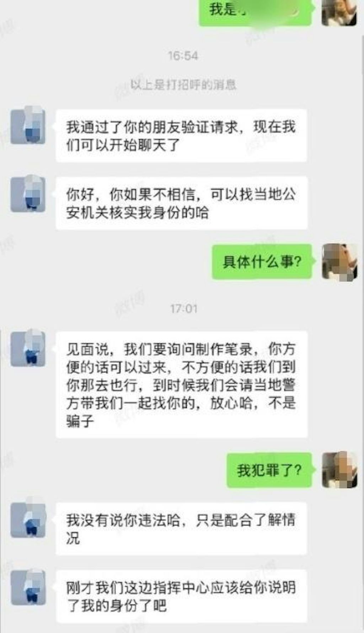Click the '以上是打招呼的消息' system notice

tap(183, 85)
